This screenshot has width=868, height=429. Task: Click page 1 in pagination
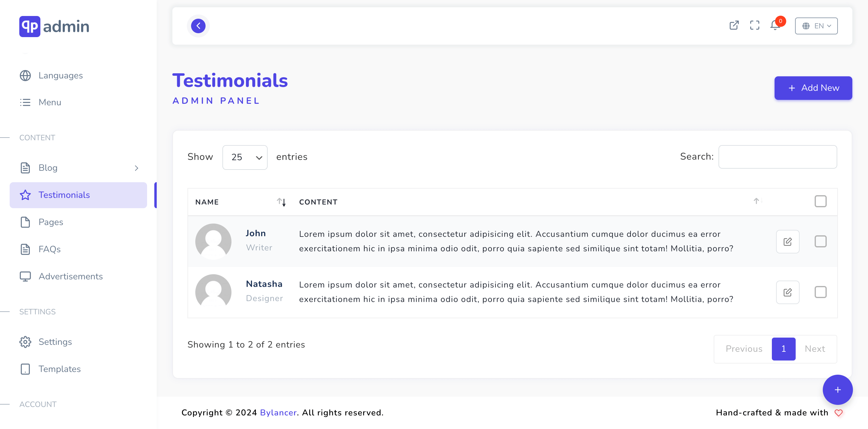pos(783,349)
